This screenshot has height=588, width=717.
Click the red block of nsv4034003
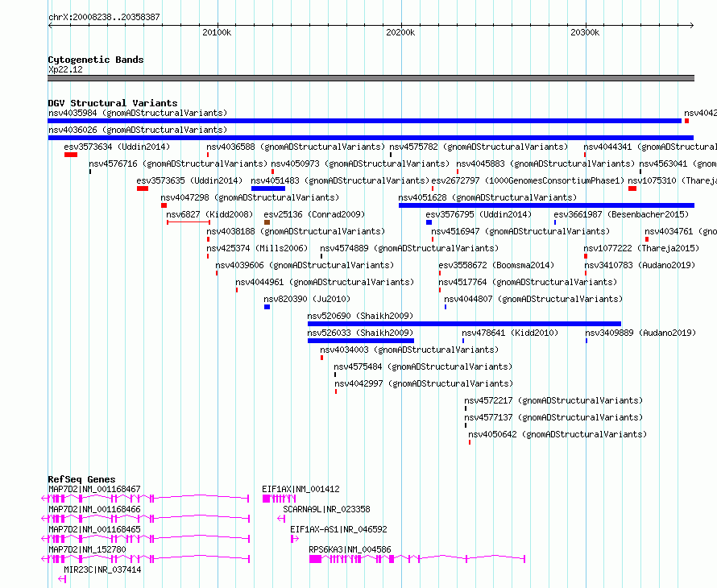(322, 358)
